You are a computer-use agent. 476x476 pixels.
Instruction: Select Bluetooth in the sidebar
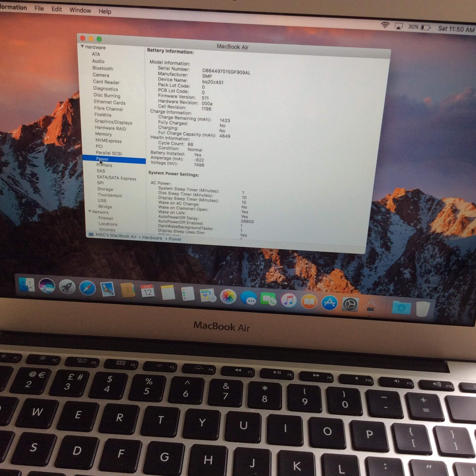coord(103,68)
